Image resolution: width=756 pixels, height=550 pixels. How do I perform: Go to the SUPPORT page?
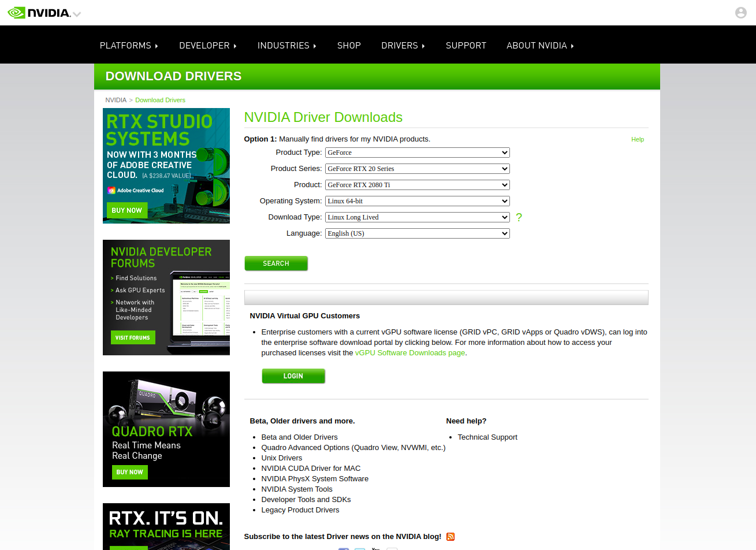click(x=466, y=46)
